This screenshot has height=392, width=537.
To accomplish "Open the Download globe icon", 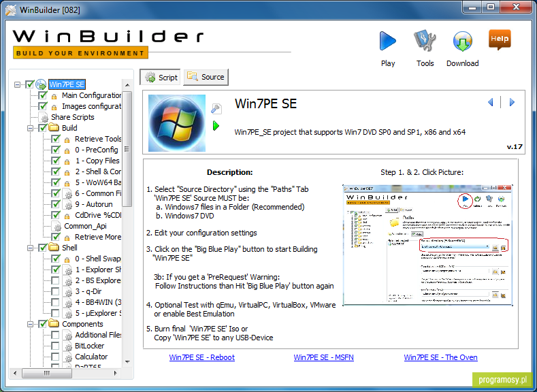I will (x=462, y=41).
